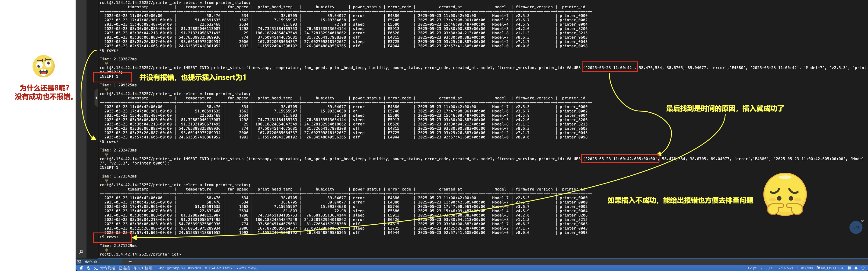Click the 华东1(杭州) region label
868x271 pixels.
tap(143, 268)
